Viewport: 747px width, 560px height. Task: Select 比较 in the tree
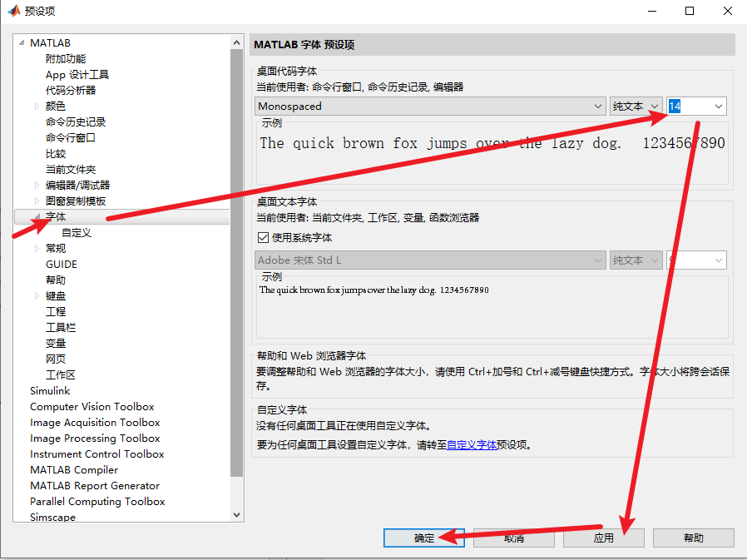tap(56, 153)
